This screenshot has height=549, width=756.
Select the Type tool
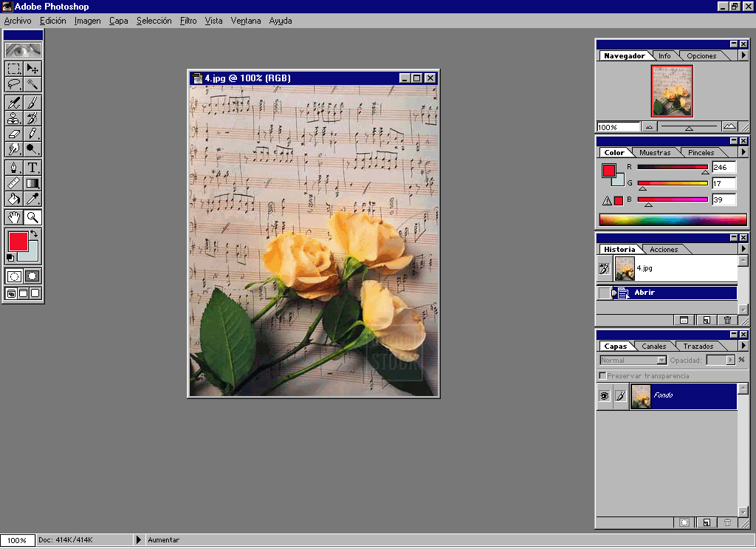point(32,167)
